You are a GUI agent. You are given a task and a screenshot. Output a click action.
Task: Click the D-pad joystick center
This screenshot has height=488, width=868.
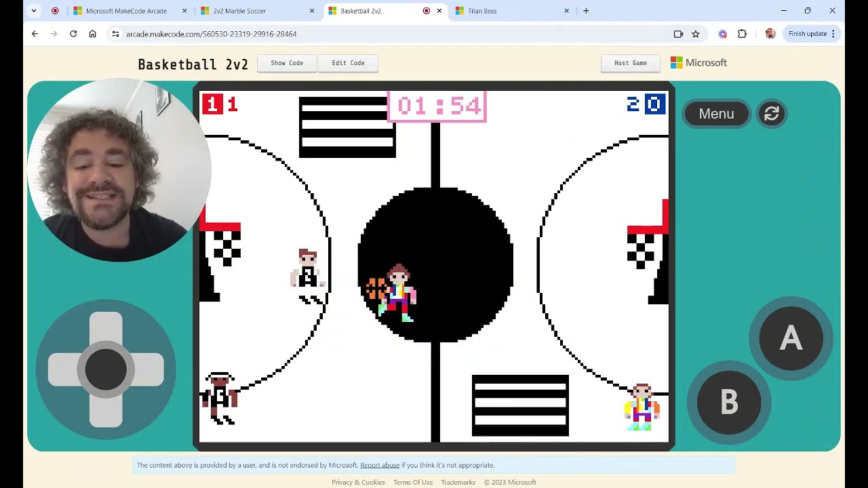click(x=106, y=369)
